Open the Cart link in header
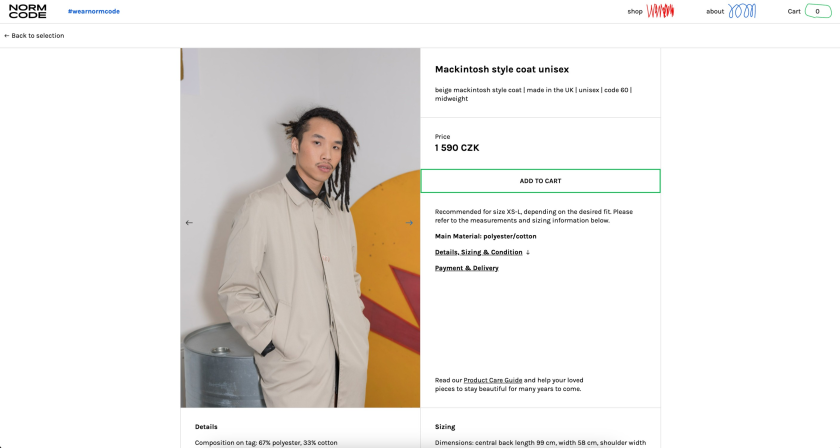 click(794, 11)
